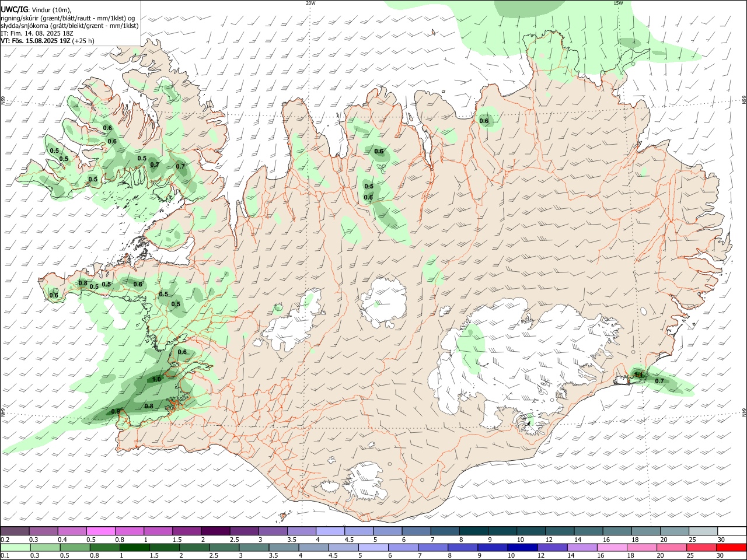Pick the bright pink 0.5–0.8 snow swatch
747x560 pixels.
(101, 531)
